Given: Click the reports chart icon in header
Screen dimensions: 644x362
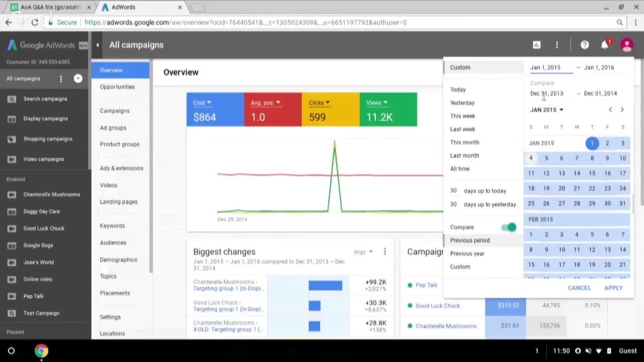Looking at the screenshot, I should coord(537,45).
